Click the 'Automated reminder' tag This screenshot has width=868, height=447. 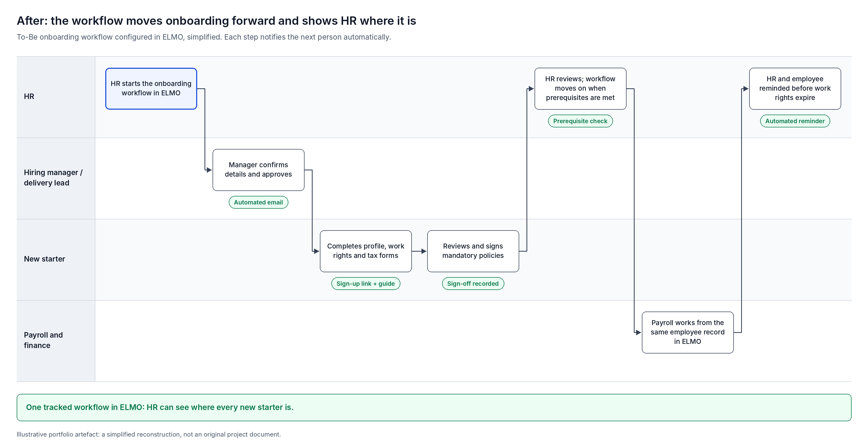coord(795,121)
